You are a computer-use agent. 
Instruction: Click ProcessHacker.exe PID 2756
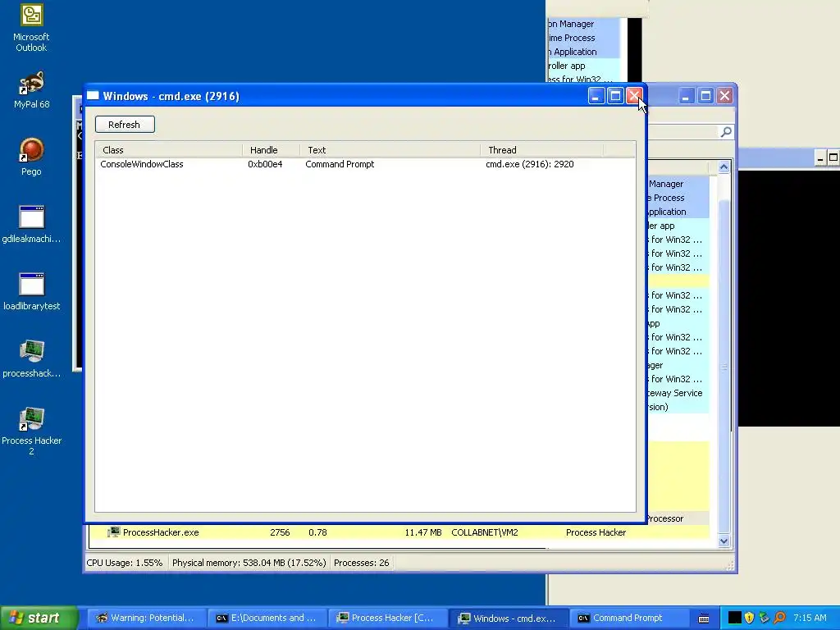click(280, 532)
